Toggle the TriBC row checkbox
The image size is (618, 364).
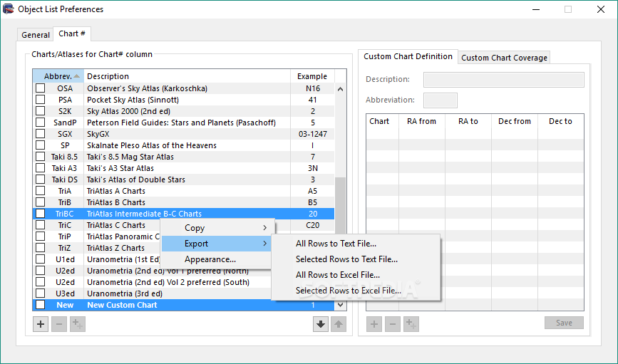point(40,214)
